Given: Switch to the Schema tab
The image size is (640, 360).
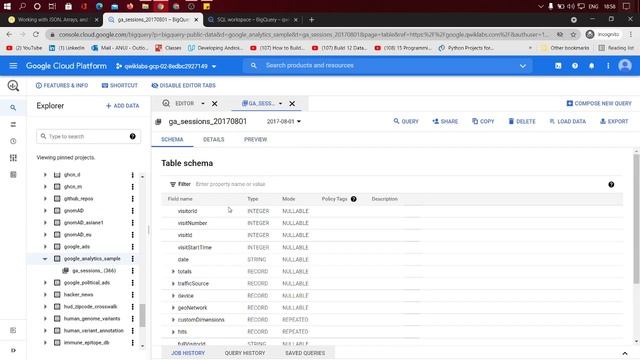Looking at the screenshot, I should (172, 140).
